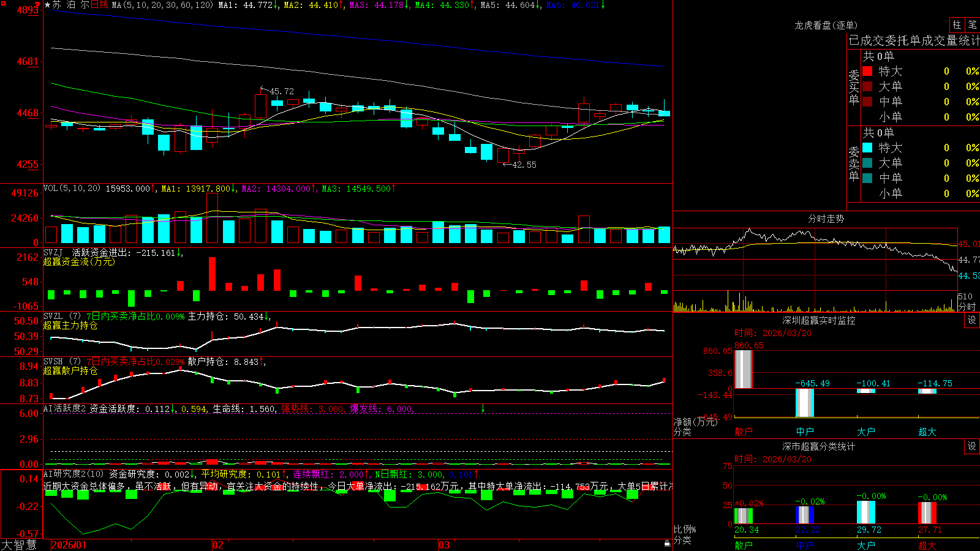Click dark red 大单 swatch in 委买单
This screenshot has height=551, width=980.
coord(867,86)
